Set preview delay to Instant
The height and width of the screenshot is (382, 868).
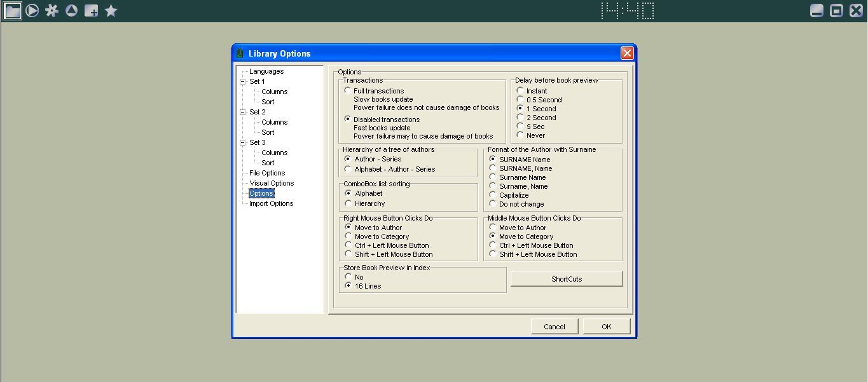point(520,91)
